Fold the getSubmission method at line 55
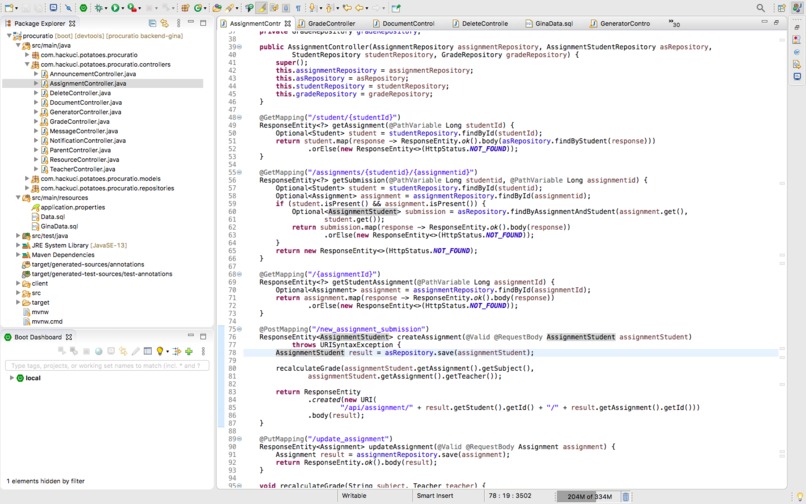Screen dimensions: 806x504 tap(239, 172)
